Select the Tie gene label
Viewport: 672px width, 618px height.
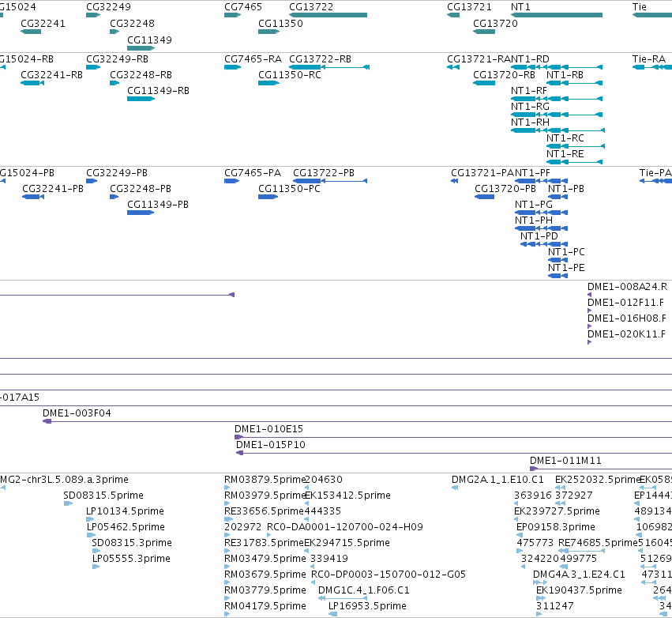[x=640, y=7]
